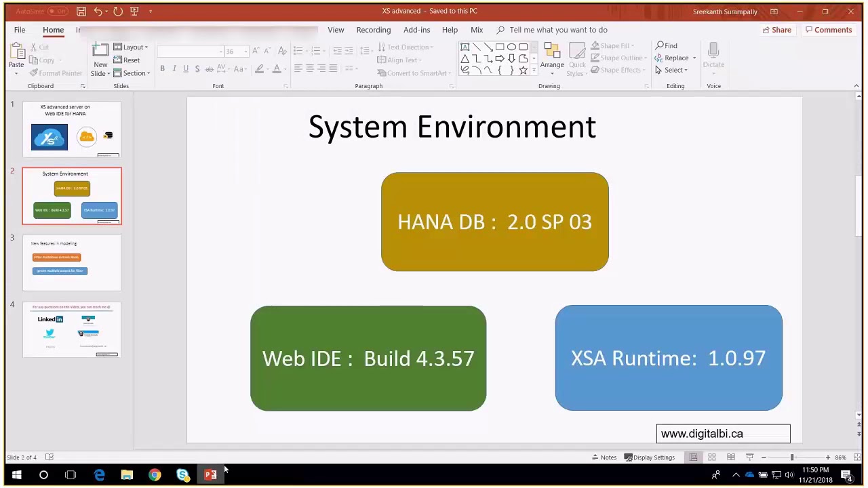Click the Notes button in status bar
Viewport: 868px width, 488px height.
click(x=604, y=457)
